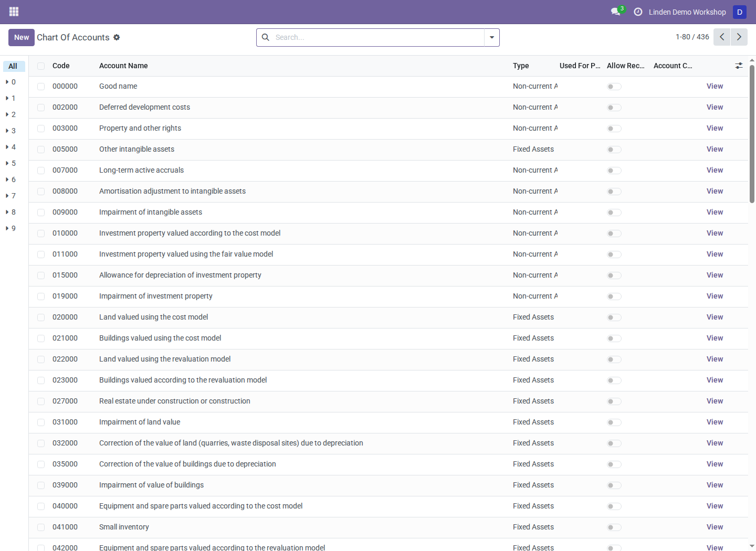The height and width of the screenshot is (551, 756).
Task: Check the row for Deferred development costs
Action: tap(41, 108)
